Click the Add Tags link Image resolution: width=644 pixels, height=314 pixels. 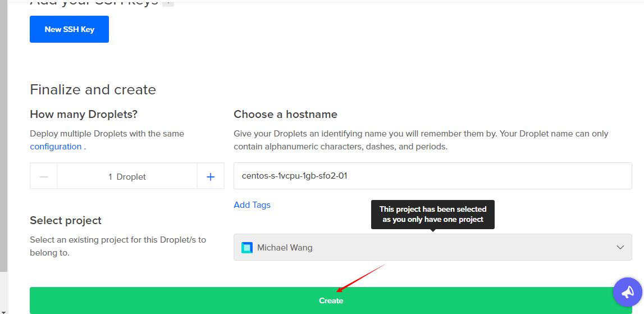pos(252,205)
